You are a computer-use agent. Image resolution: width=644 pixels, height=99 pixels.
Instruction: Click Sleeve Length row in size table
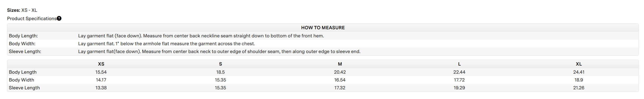click(x=323, y=88)
